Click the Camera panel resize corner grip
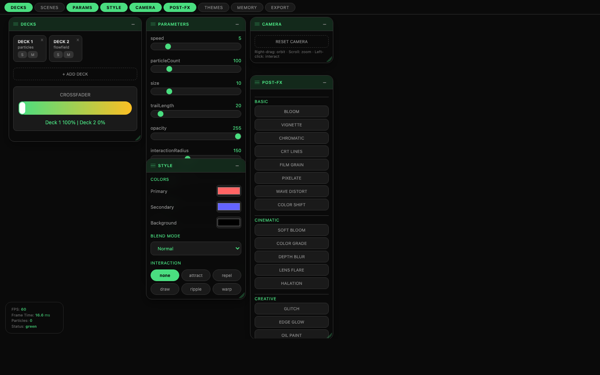The image size is (600, 375). point(329,59)
